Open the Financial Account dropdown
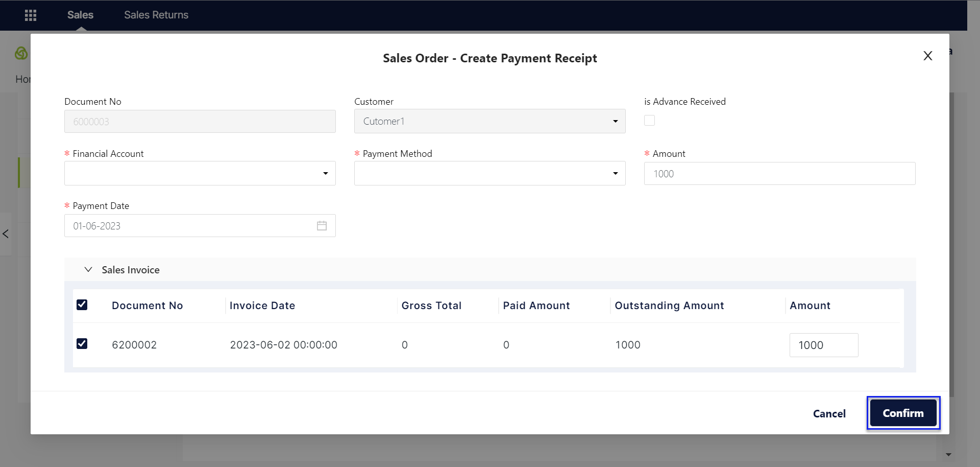Viewport: 980px width, 467px height. pos(200,174)
